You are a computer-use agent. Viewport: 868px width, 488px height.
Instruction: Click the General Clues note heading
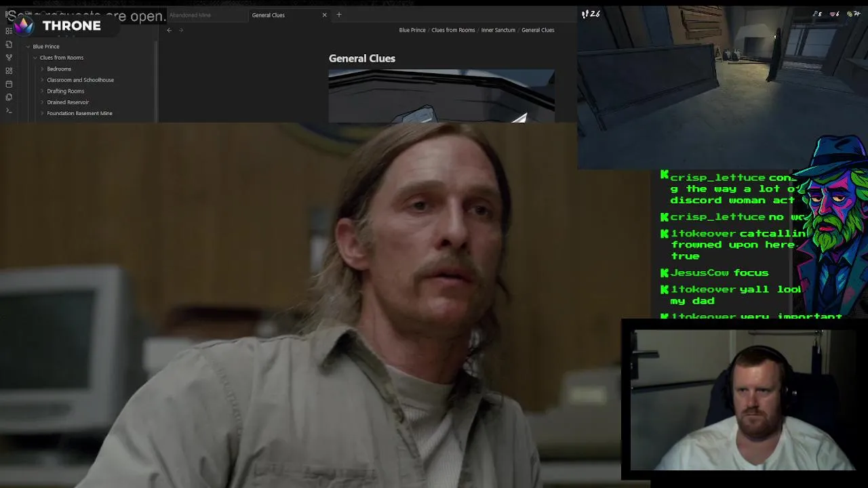(362, 58)
